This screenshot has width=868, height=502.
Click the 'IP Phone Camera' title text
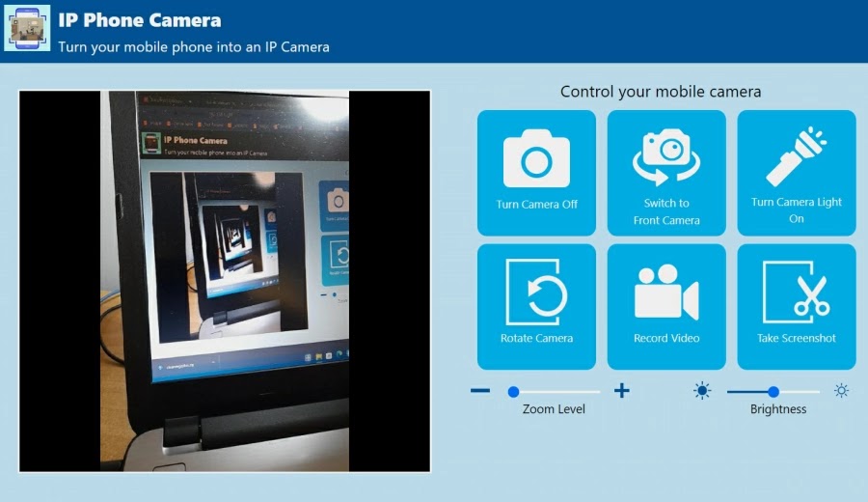[140, 20]
